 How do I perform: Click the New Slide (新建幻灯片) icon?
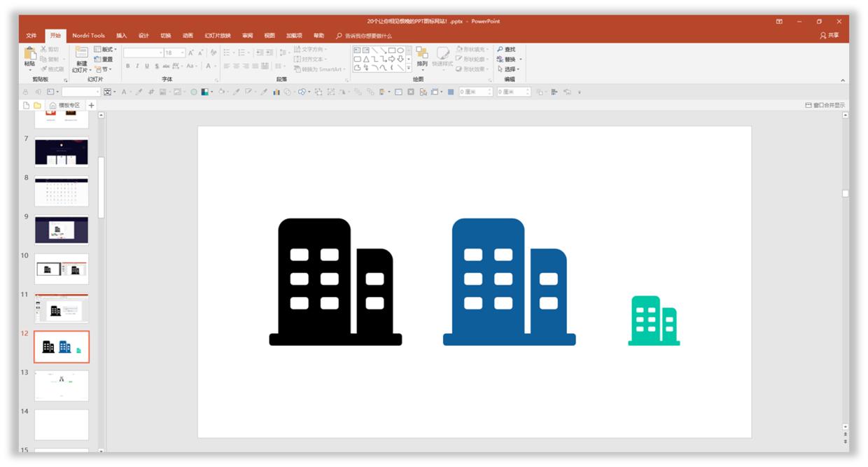click(81, 53)
